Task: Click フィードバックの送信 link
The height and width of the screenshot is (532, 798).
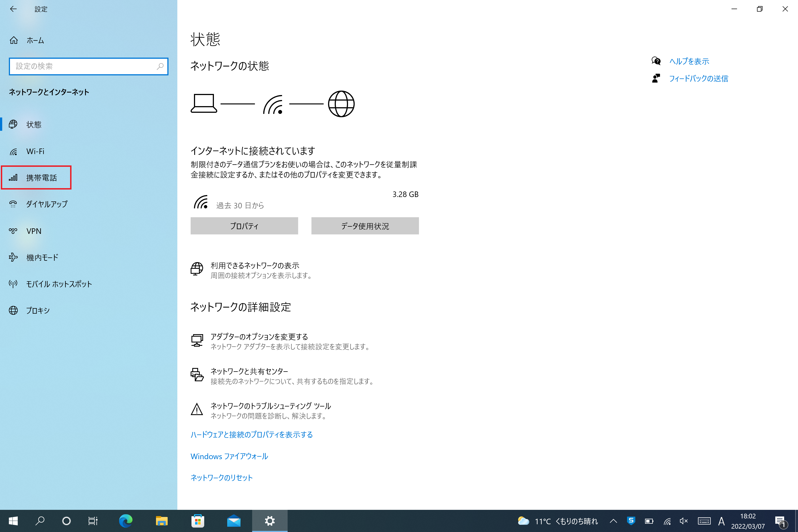Action: click(699, 79)
